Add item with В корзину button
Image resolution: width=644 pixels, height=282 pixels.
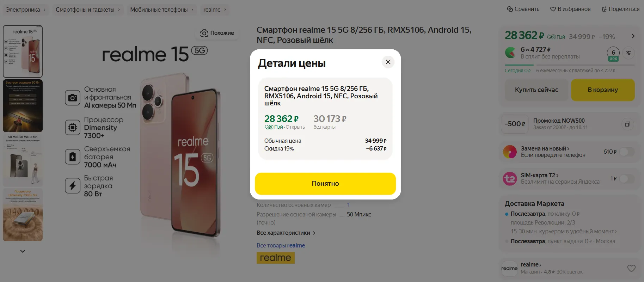click(603, 90)
